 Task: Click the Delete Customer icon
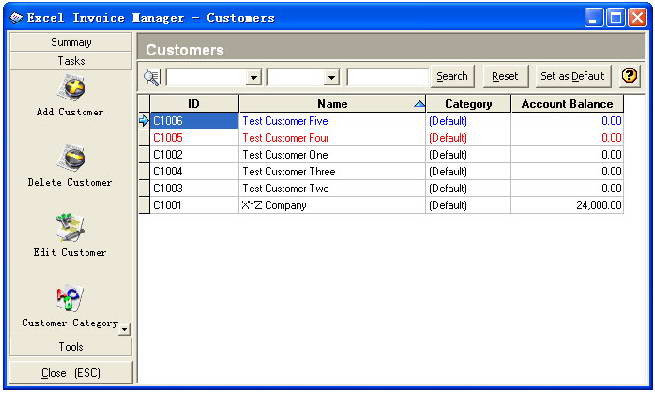tap(71, 158)
